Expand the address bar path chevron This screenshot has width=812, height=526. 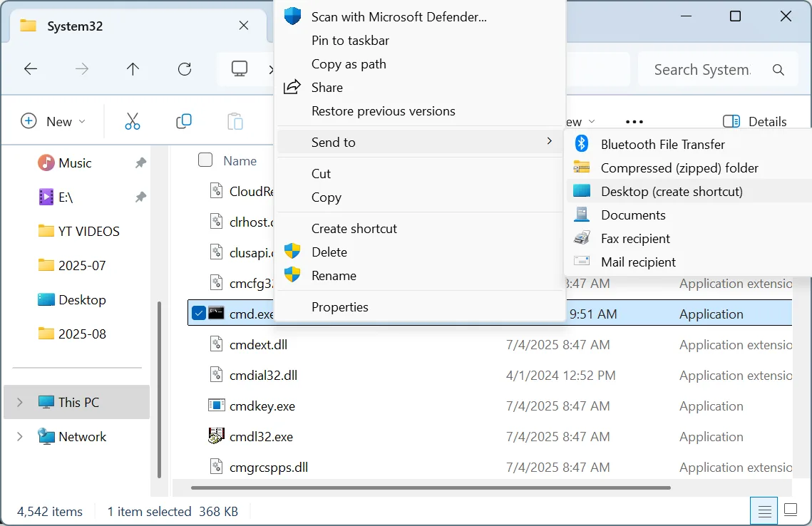click(271, 69)
